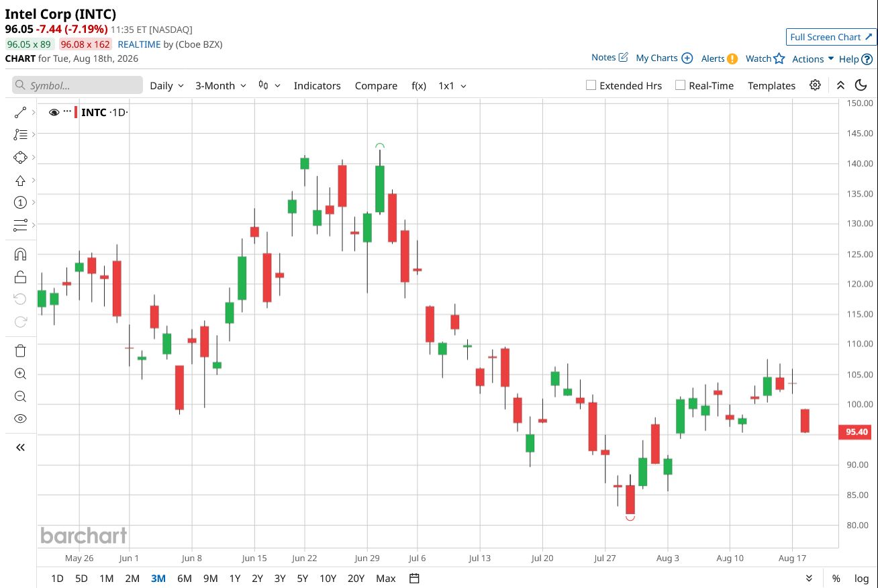878x588 pixels.
Task: Click the REALTIME quote label
Action: click(x=139, y=44)
